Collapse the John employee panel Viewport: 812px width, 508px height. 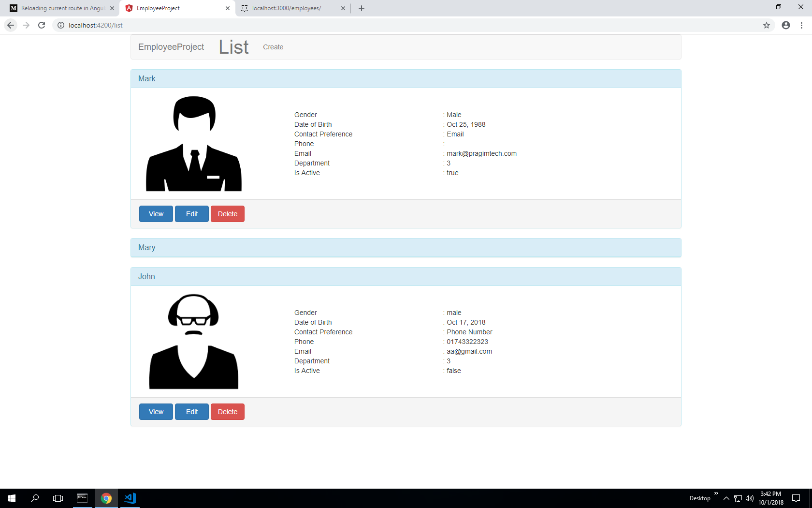pyautogui.click(x=146, y=276)
